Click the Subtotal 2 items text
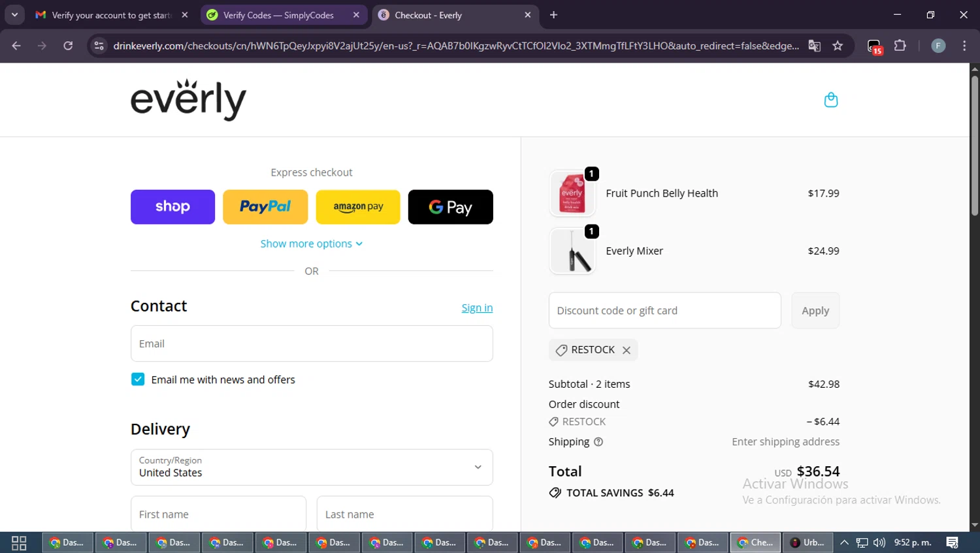Viewport: 980px width, 553px height. tap(589, 384)
